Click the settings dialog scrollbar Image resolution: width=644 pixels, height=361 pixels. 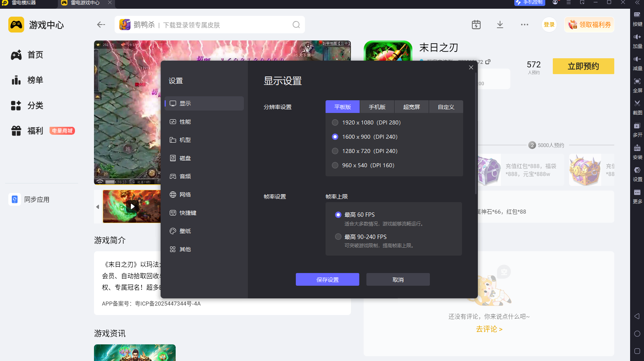(476, 133)
